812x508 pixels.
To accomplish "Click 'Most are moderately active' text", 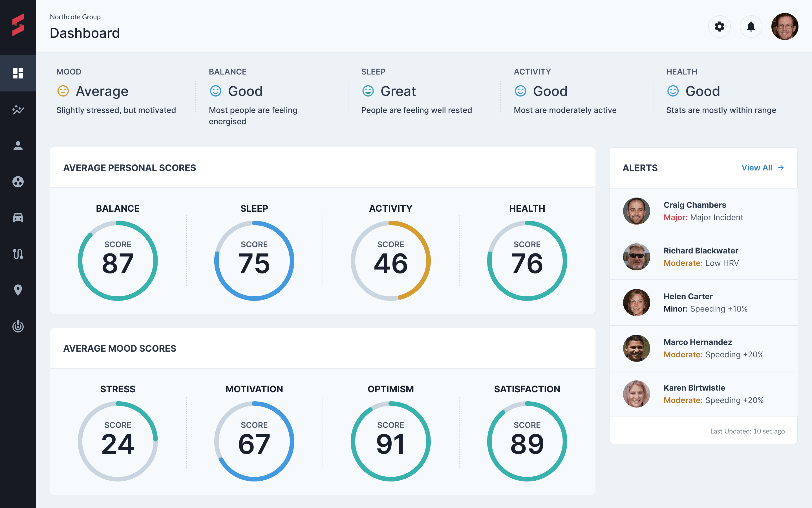I will click(565, 110).
